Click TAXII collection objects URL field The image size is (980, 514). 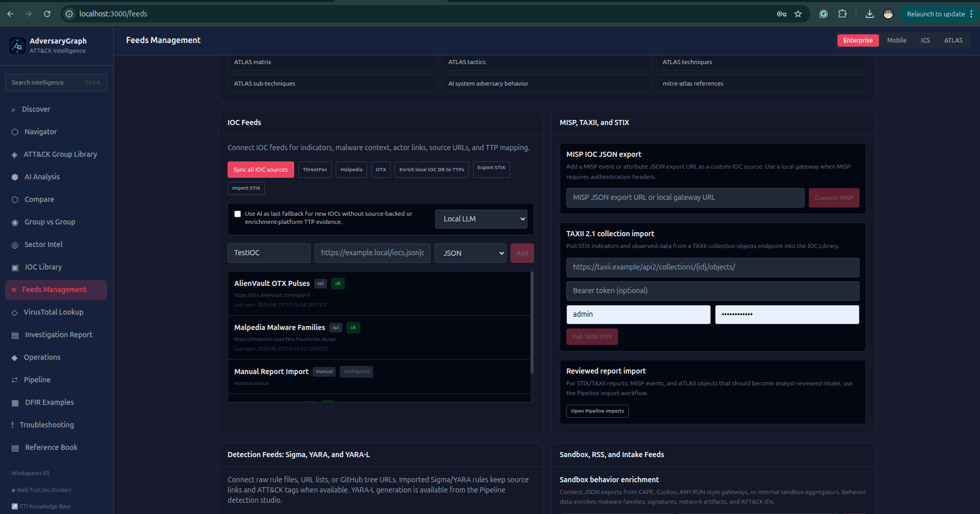click(x=712, y=268)
